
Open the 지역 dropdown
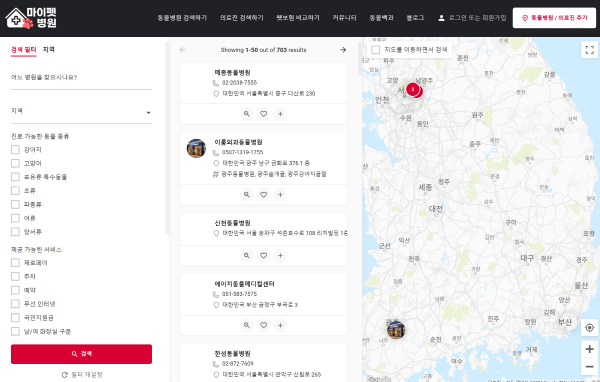click(x=81, y=112)
